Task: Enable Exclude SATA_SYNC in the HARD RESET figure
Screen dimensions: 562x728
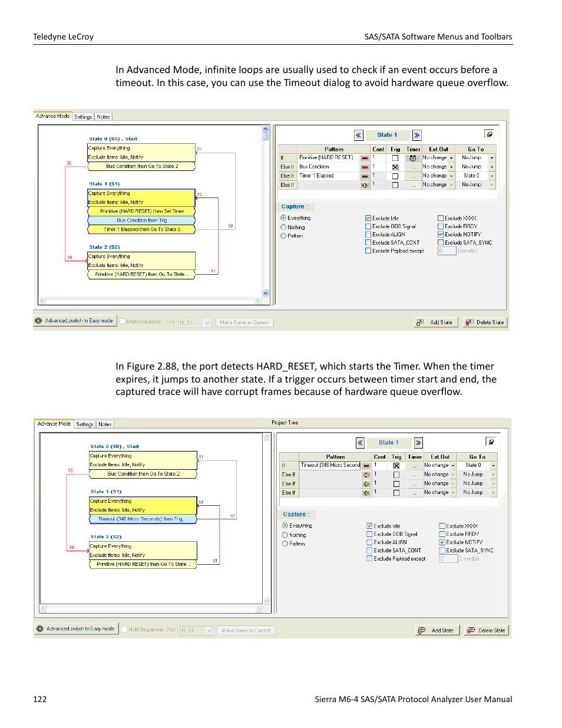Action: (x=441, y=243)
